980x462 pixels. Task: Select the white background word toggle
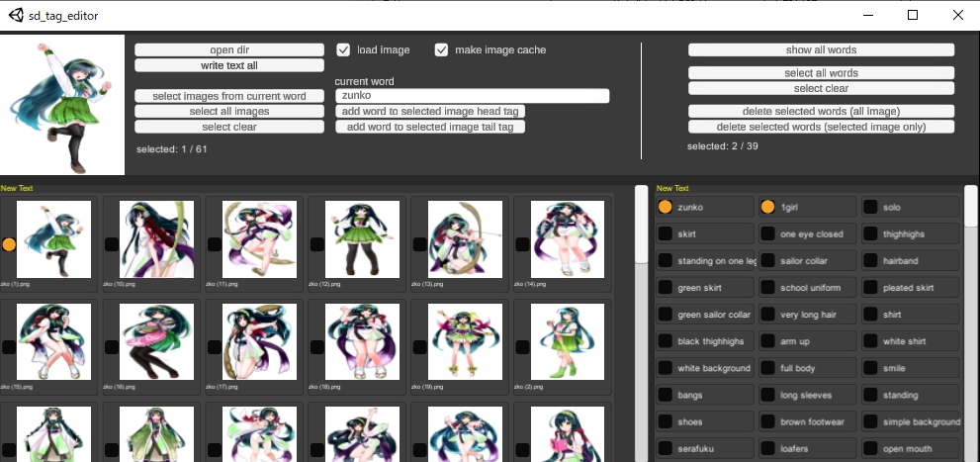pos(666,368)
